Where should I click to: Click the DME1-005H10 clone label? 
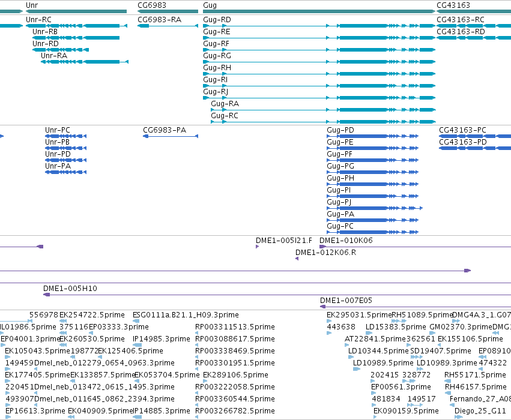point(70,288)
